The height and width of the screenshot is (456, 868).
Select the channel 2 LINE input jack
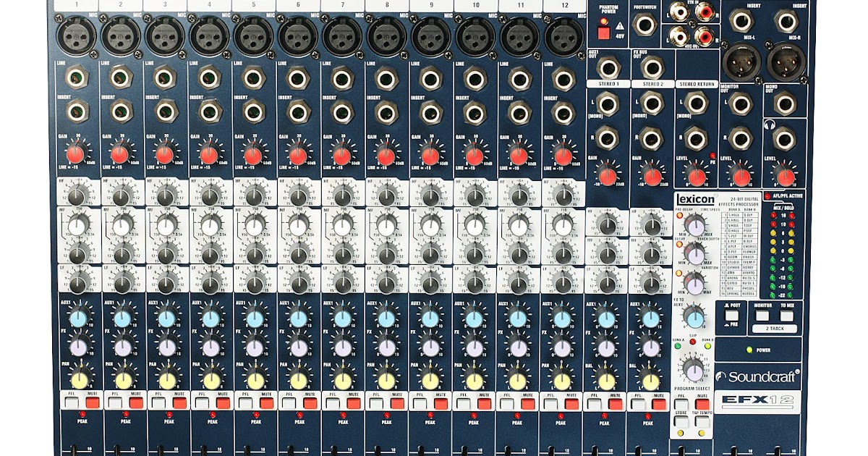121,77
